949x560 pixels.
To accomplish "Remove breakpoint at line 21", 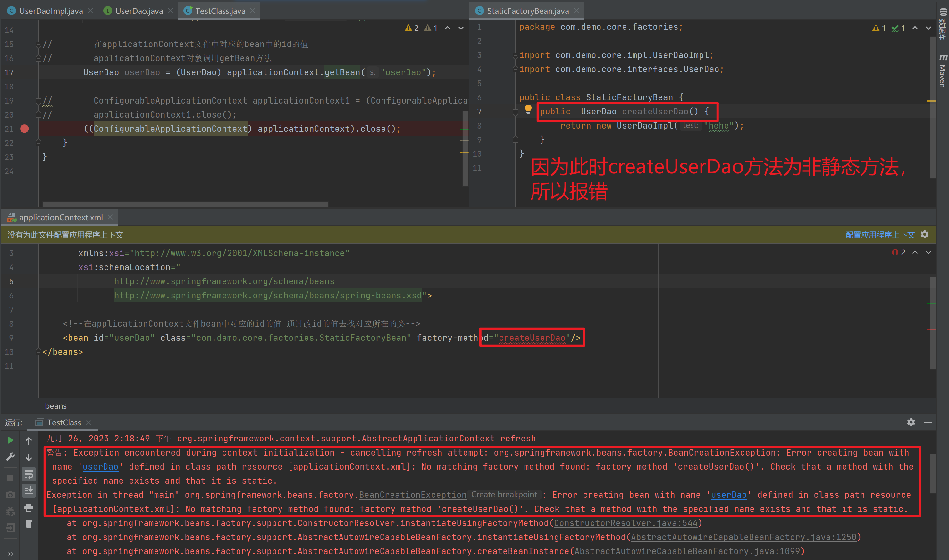I will [25, 129].
